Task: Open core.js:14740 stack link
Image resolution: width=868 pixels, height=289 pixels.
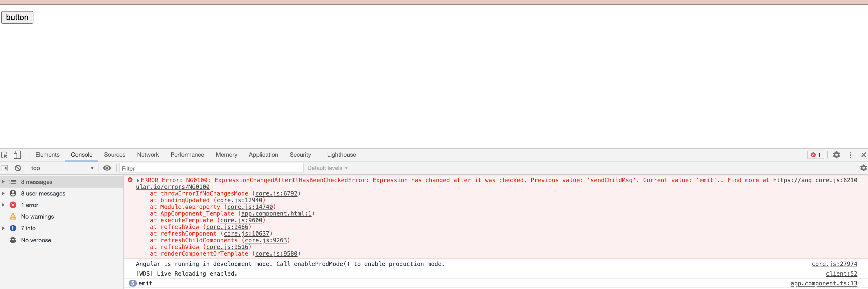Action: tap(250, 207)
